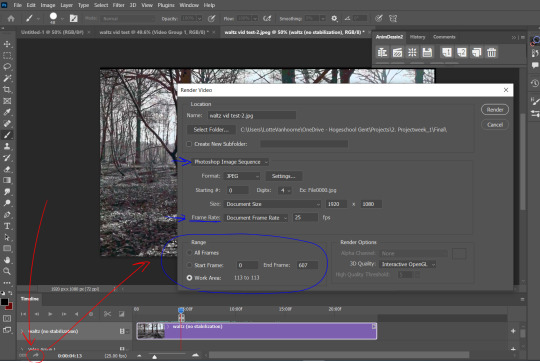Select the All Frames radio button
Image resolution: width=540 pixels, height=363 pixels.
coord(189,253)
